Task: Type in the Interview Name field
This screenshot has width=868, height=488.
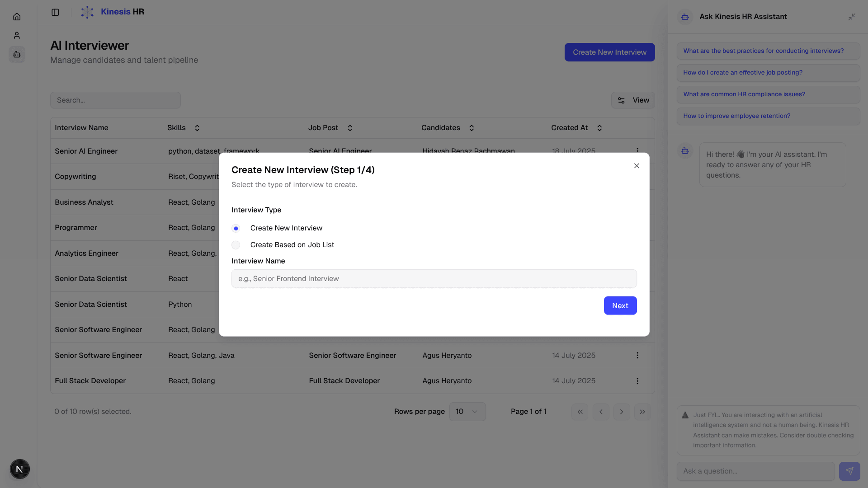Action: pos(434,278)
